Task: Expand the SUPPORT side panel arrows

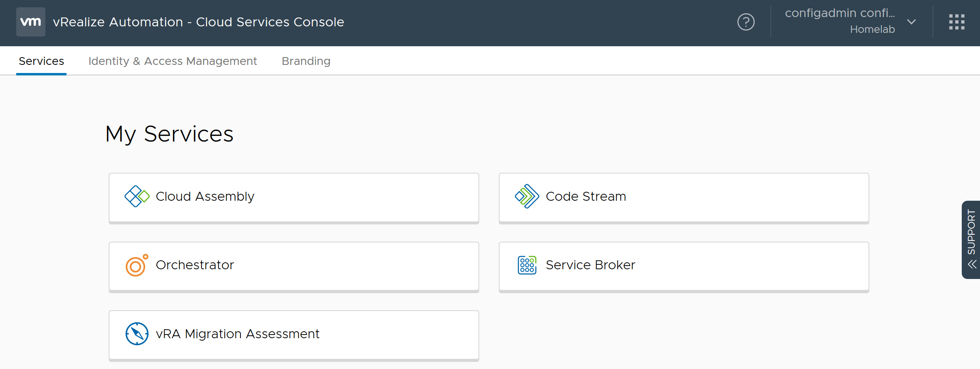Action: coord(972,264)
